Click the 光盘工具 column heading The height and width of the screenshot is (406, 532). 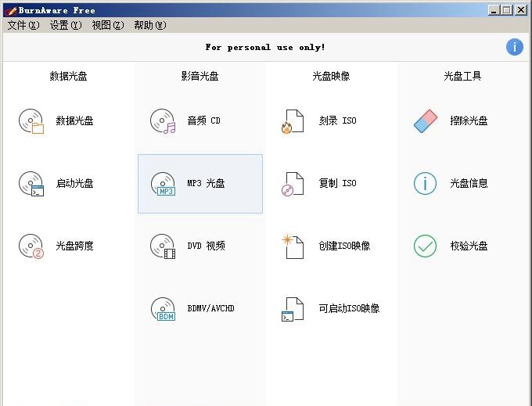[x=462, y=76]
